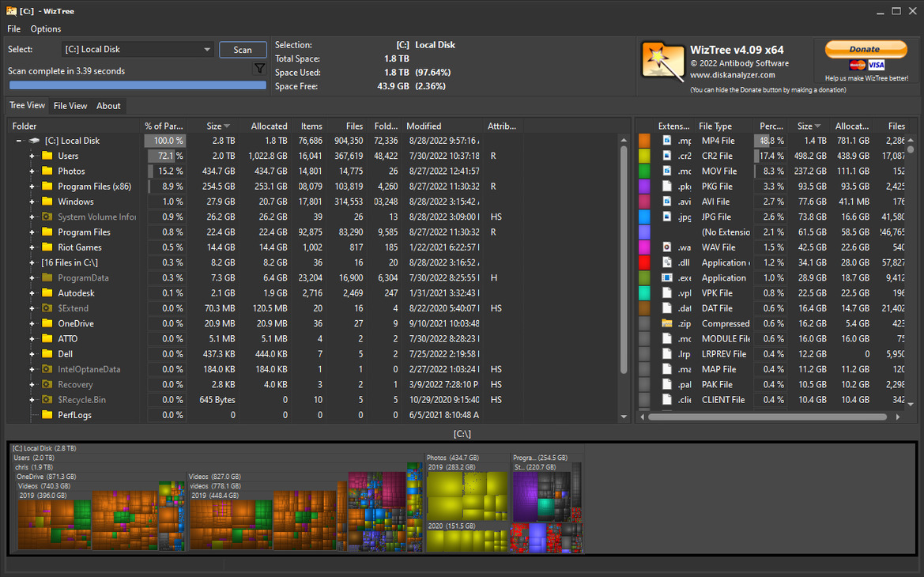Screen dimensions: 924x577
Task: Click the Photos folder icon
Action: [47, 171]
